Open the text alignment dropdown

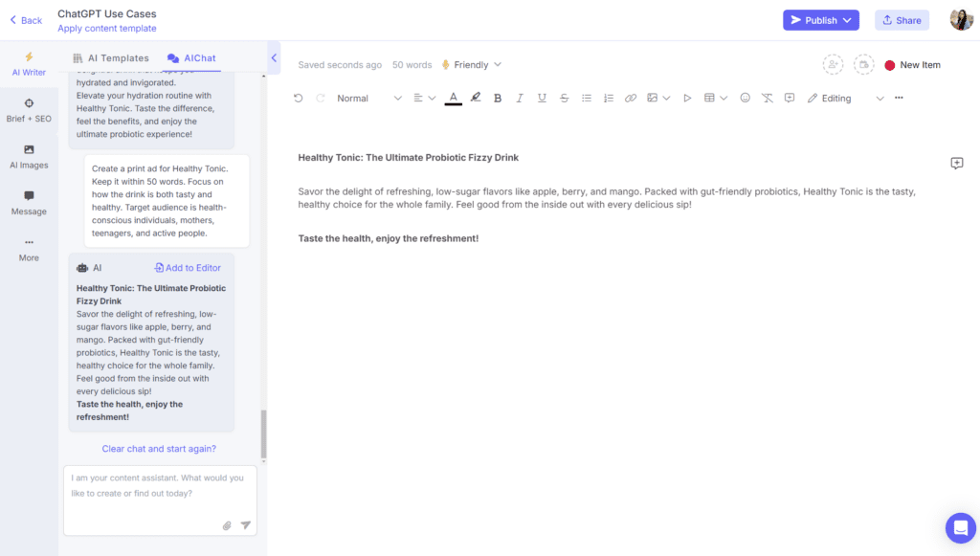424,98
